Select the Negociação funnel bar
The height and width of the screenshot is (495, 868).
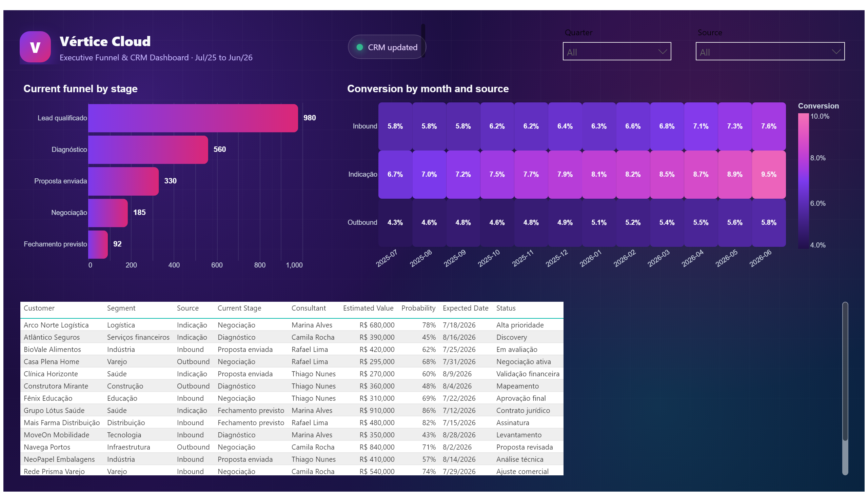pyautogui.click(x=108, y=213)
